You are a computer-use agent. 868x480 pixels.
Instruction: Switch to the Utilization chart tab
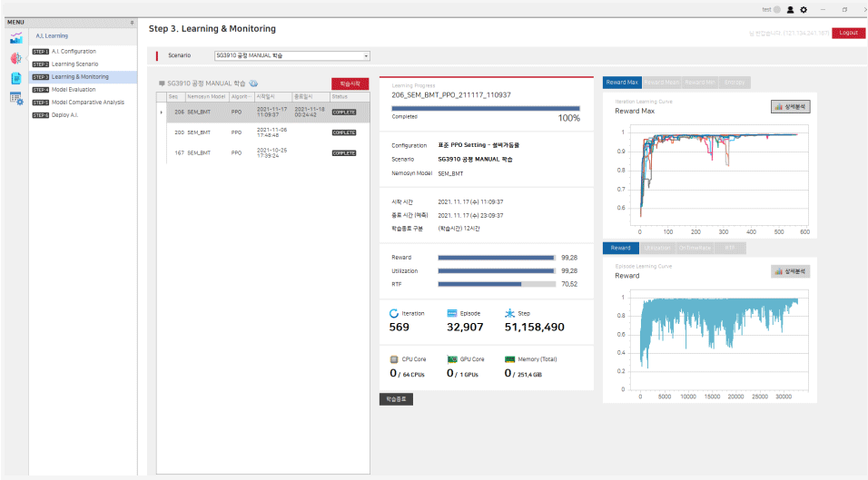[656, 248]
